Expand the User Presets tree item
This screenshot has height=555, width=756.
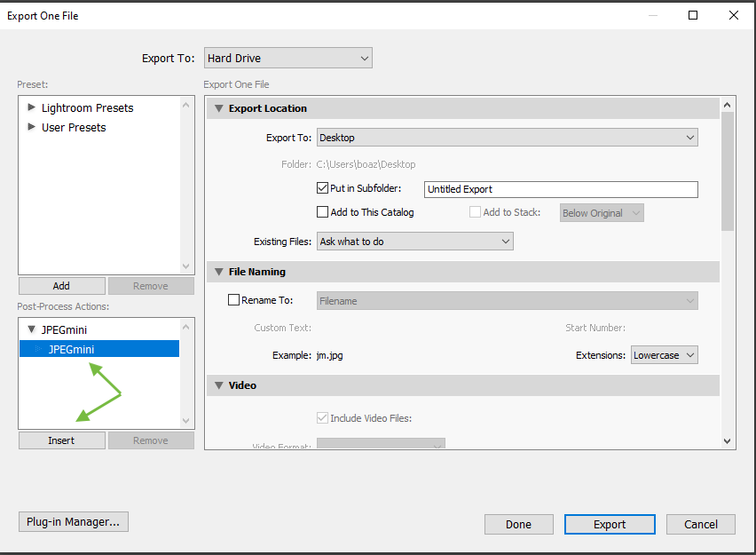[31, 127]
